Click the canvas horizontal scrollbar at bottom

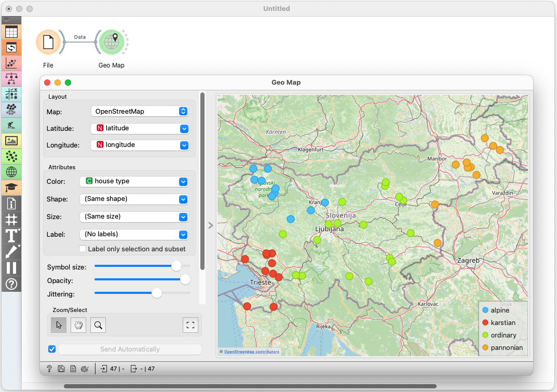coord(250,386)
